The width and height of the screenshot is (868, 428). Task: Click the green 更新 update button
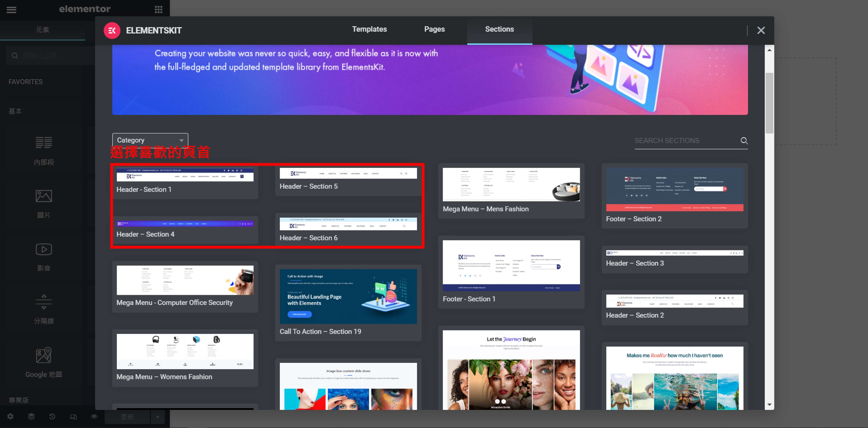pyautogui.click(x=127, y=417)
